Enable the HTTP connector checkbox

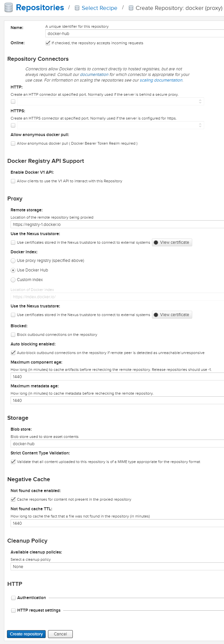pos(13,101)
